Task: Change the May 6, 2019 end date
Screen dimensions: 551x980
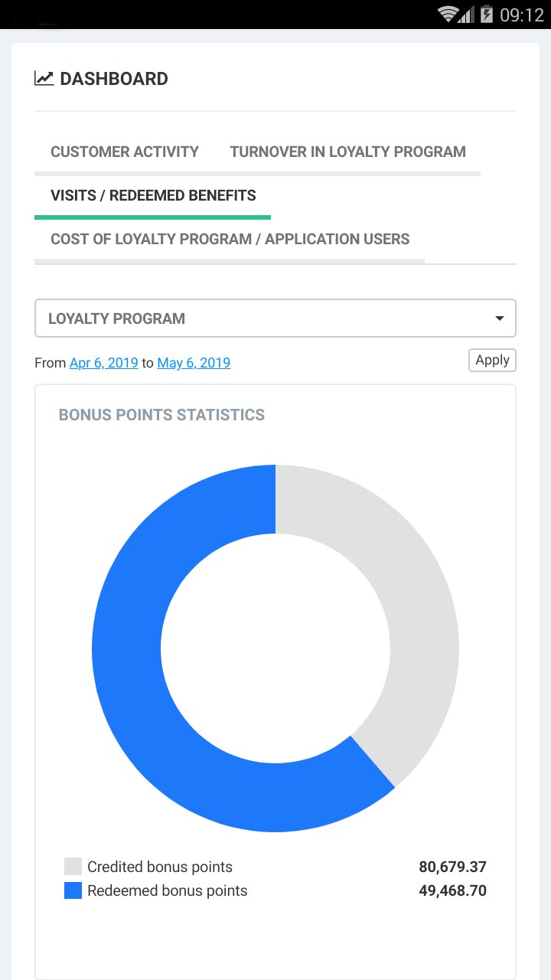Action: 194,363
